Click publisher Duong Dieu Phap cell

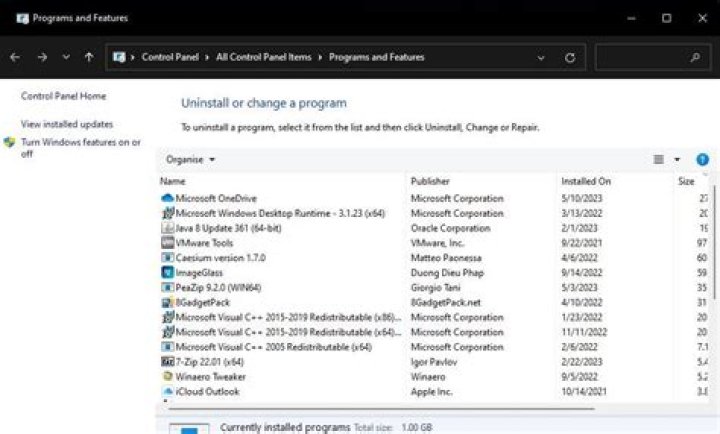[447, 273]
